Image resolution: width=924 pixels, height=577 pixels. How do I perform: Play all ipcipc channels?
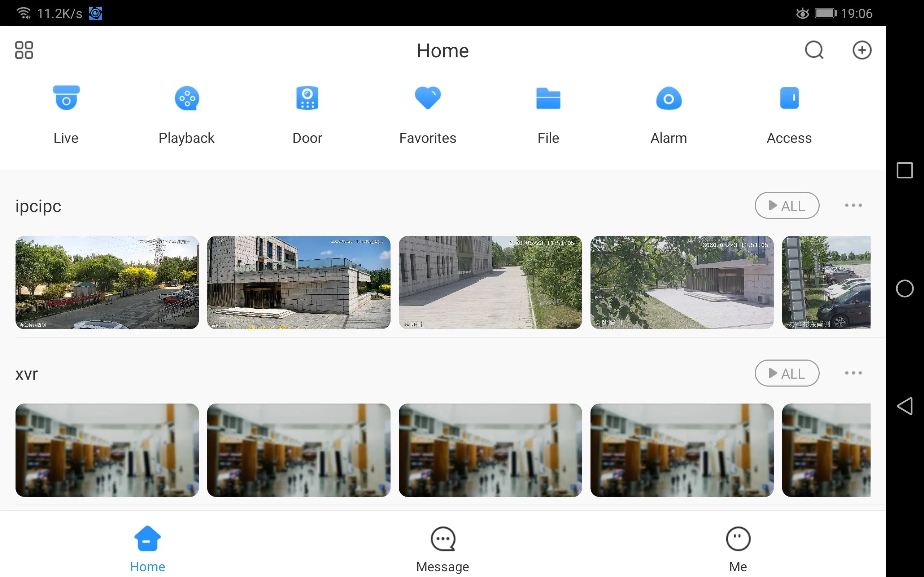(x=787, y=205)
